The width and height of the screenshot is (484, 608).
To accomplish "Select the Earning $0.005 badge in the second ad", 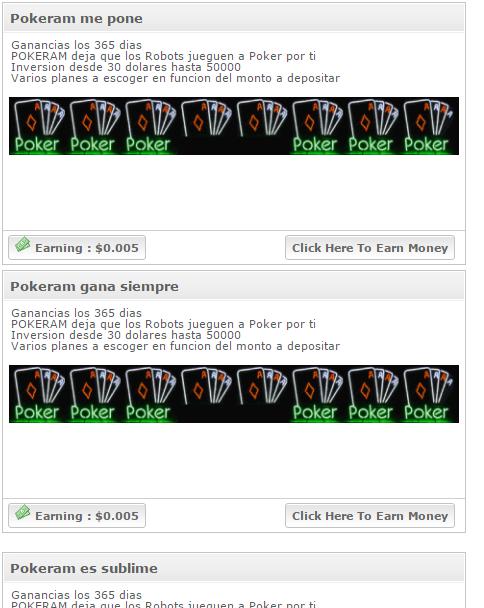I will pos(77,515).
